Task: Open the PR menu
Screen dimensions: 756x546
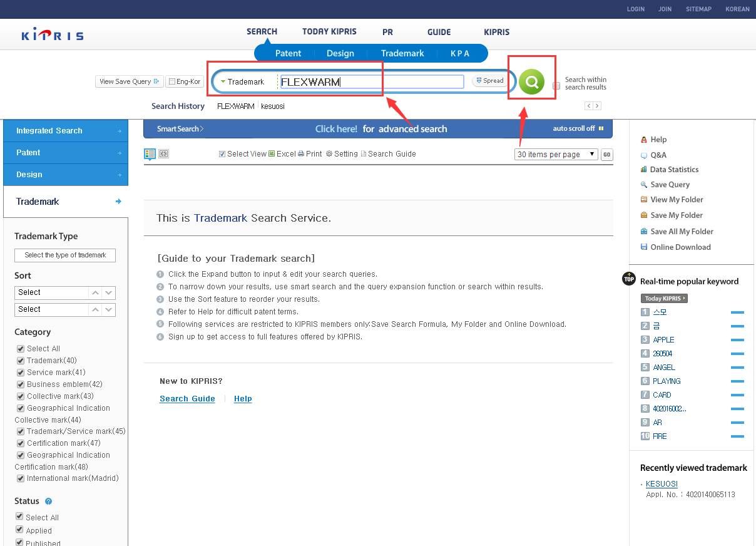Action: point(387,32)
